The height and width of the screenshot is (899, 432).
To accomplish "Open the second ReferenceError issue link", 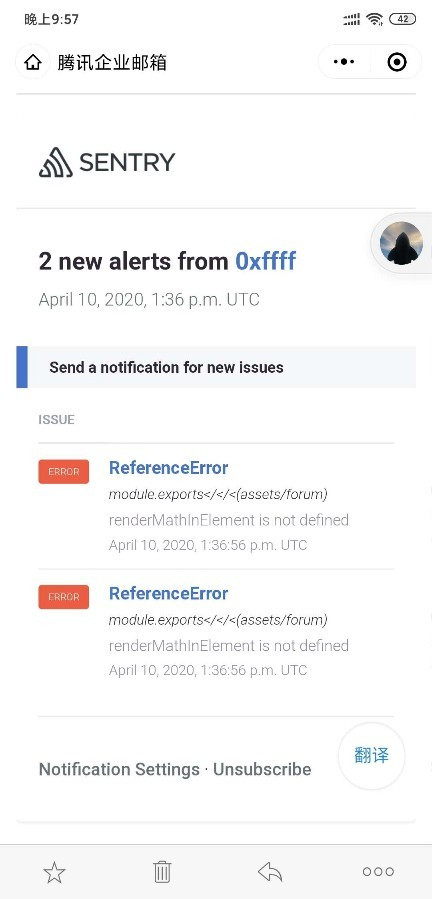I will pyautogui.click(x=168, y=593).
